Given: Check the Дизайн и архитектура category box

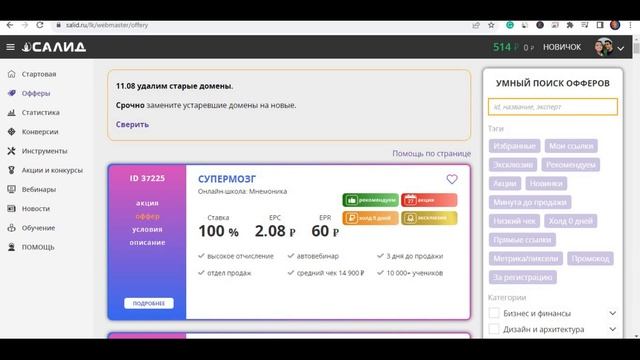Looking at the screenshot, I should (x=494, y=329).
